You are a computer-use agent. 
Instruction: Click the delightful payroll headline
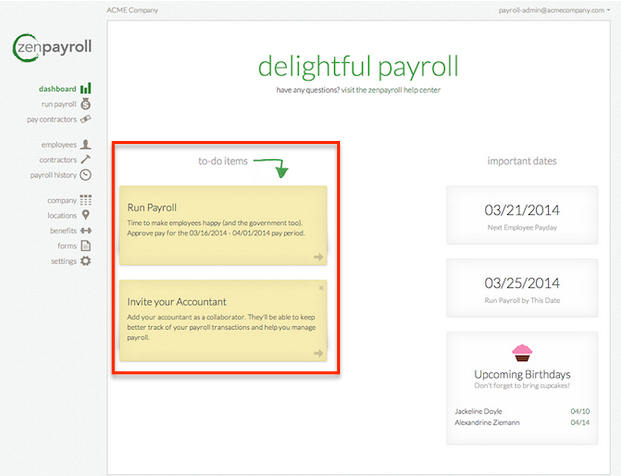click(358, 67)
